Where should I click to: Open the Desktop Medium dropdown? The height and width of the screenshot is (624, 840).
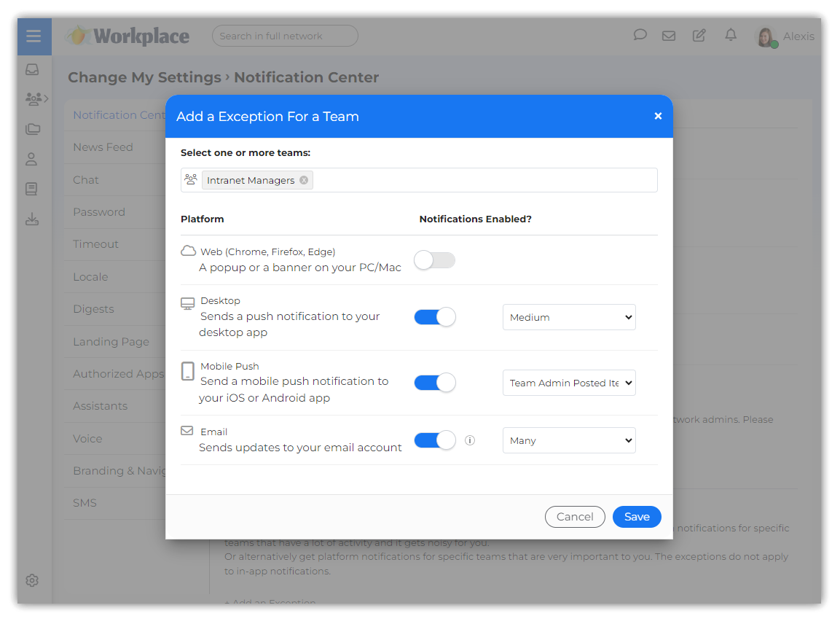(x=569, y=317)
